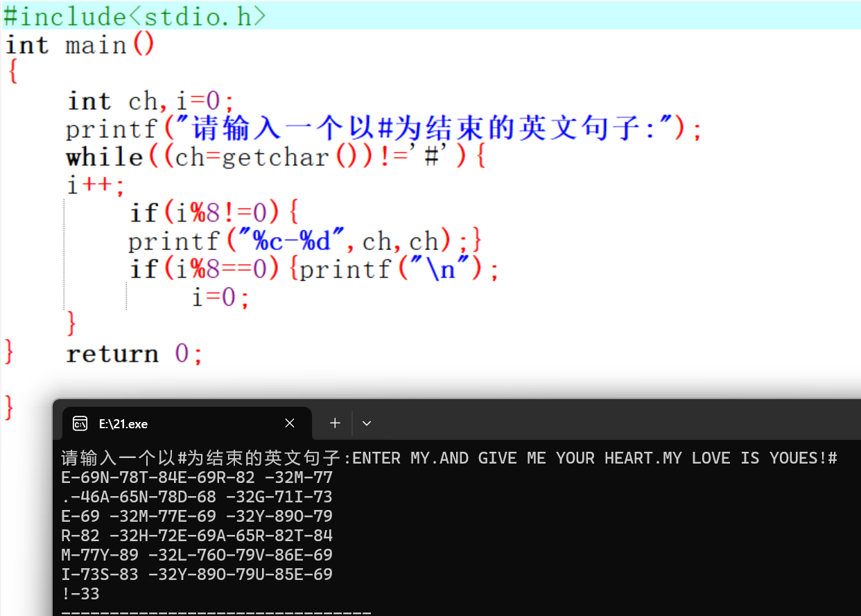Select the E:\21.exe terminal tab

pyautogui.click(x=187, y=423)
